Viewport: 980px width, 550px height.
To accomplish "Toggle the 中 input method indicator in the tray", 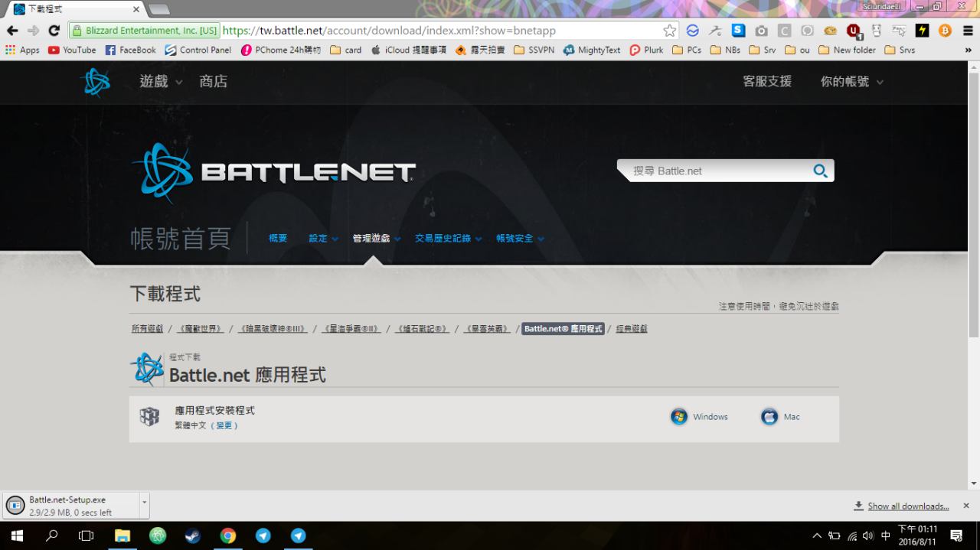I will [886, 535].
